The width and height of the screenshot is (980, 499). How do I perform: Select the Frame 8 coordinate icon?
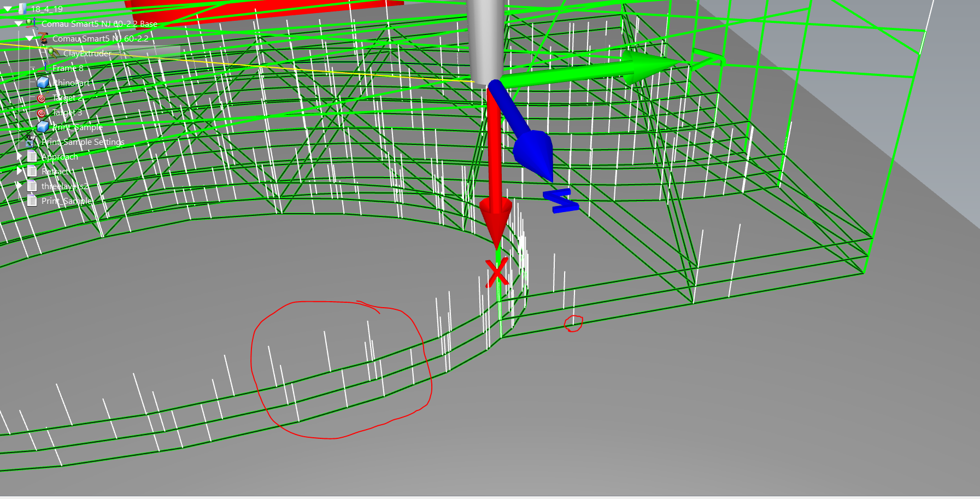43,68
